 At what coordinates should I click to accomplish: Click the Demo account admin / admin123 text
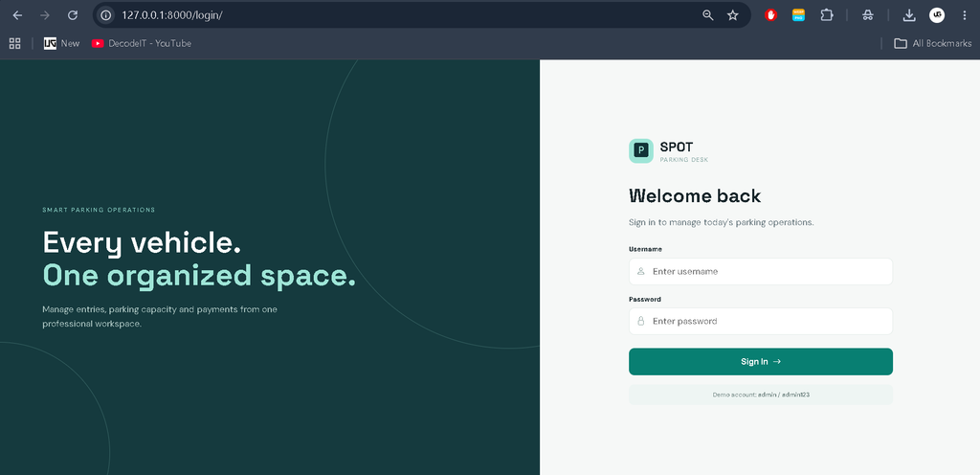761,395
